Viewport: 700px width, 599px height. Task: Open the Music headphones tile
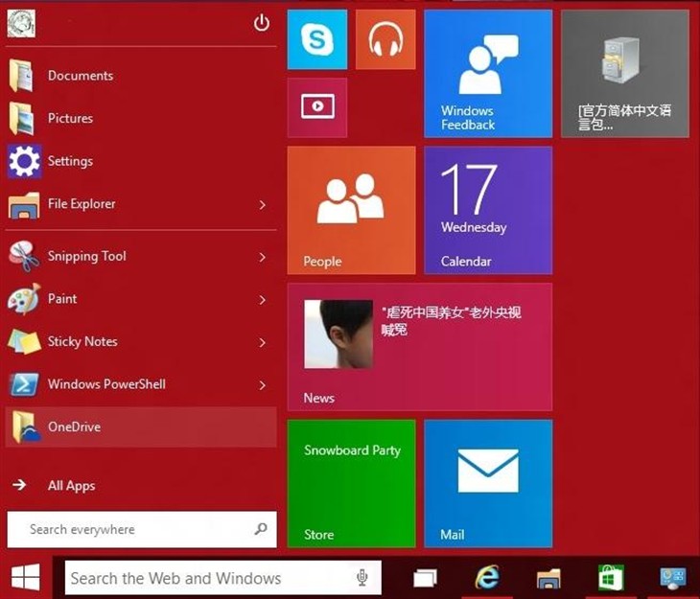coord(385,39)
